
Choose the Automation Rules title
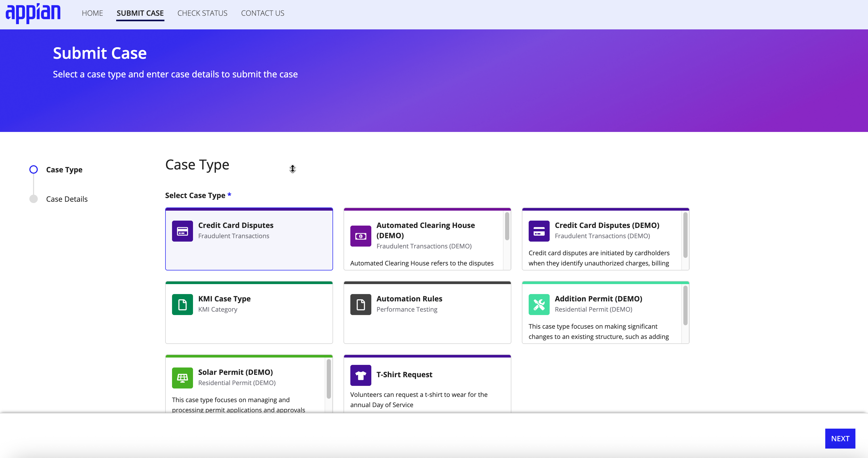point(409,299)
